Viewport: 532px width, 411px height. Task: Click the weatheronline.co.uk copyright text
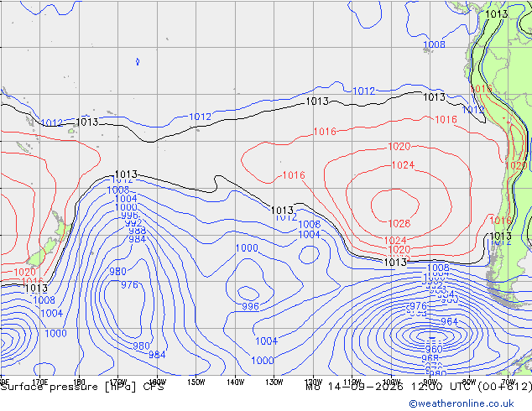click(x=462, y=403)
